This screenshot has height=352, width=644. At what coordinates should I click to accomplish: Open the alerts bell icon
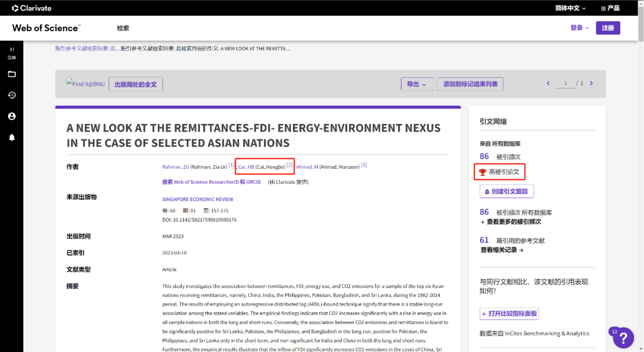tap(12, 138)
